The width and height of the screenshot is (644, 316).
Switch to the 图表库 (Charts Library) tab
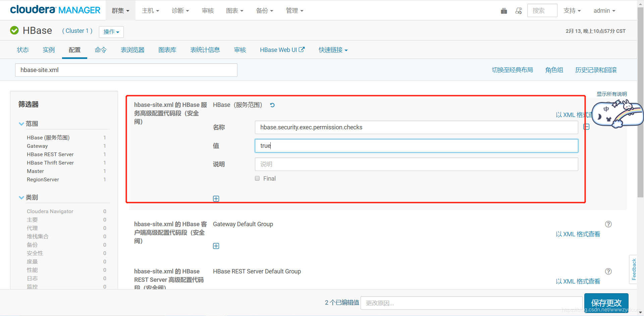coord(167,50)
